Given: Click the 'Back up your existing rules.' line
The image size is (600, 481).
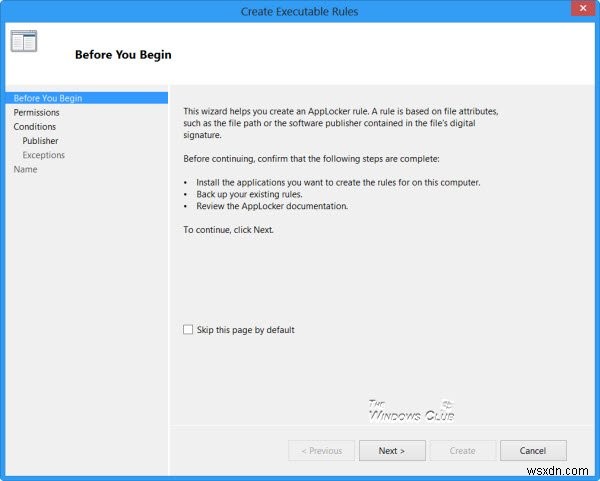Looking at the screenshot, I should pyautogui.click(x=249, y=194).
